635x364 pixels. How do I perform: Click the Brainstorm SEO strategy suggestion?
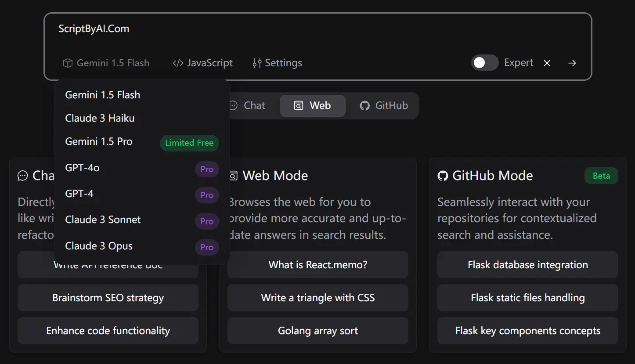(x=108, y=298)
